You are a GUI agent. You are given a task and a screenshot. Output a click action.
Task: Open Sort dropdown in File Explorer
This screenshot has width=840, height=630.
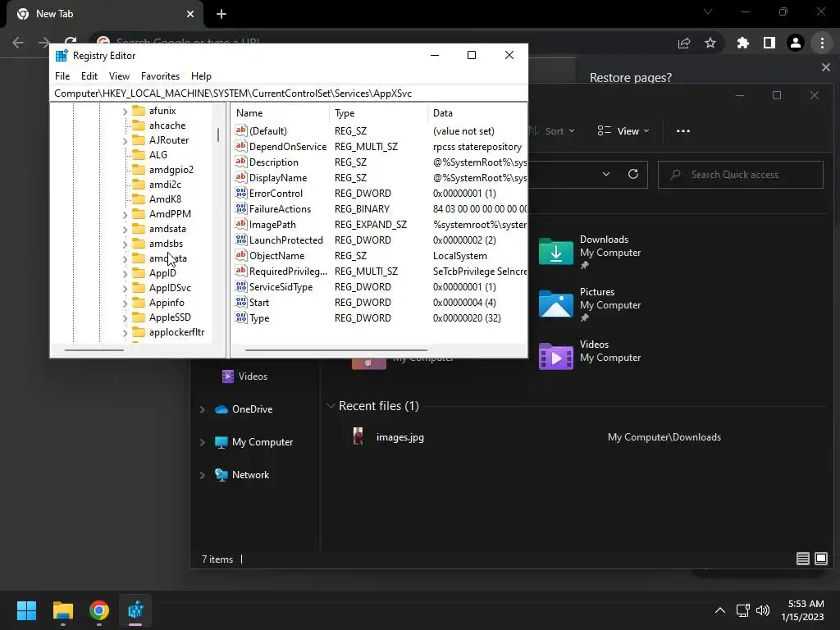click(x=552, y=130)
